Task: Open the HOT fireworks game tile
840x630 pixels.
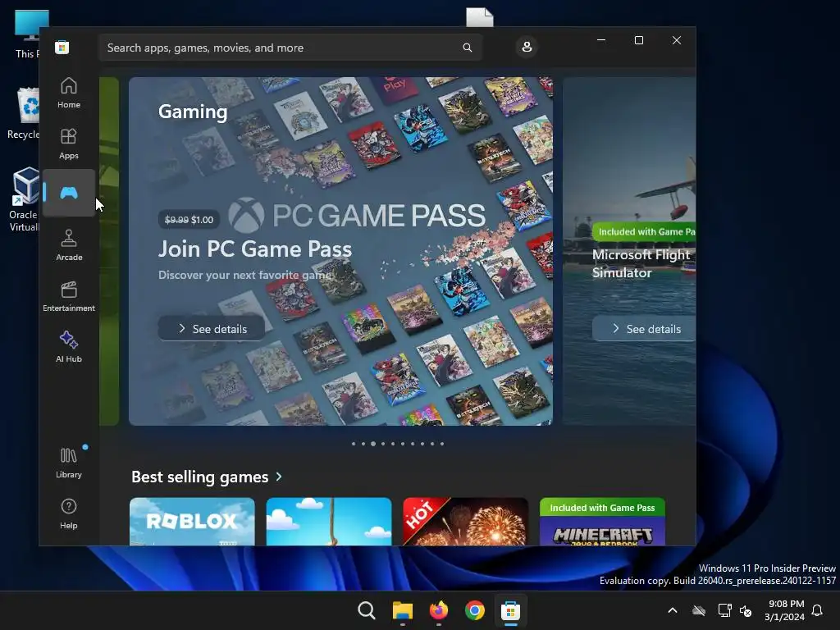Action: coord(465,521)
